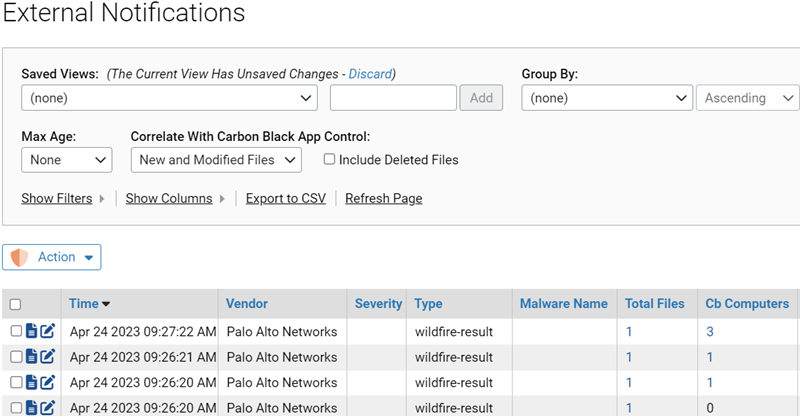Sort by Time column header
This screenshot has height=417, width=800.
pyautogui.click(x=84, y=304)
